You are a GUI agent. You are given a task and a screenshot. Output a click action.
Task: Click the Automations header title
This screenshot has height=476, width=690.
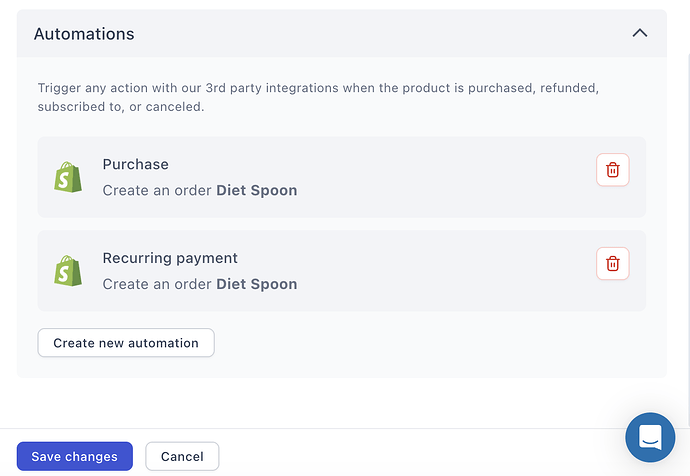[84, 34]
